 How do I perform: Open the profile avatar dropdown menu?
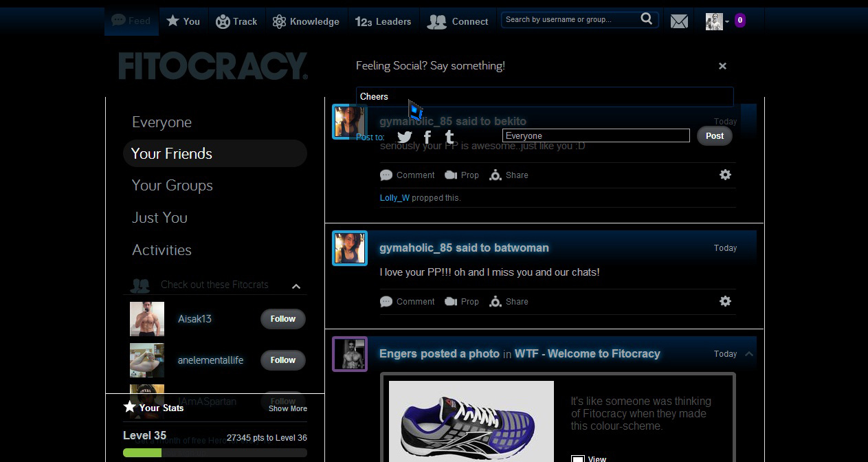click(717, 22)
